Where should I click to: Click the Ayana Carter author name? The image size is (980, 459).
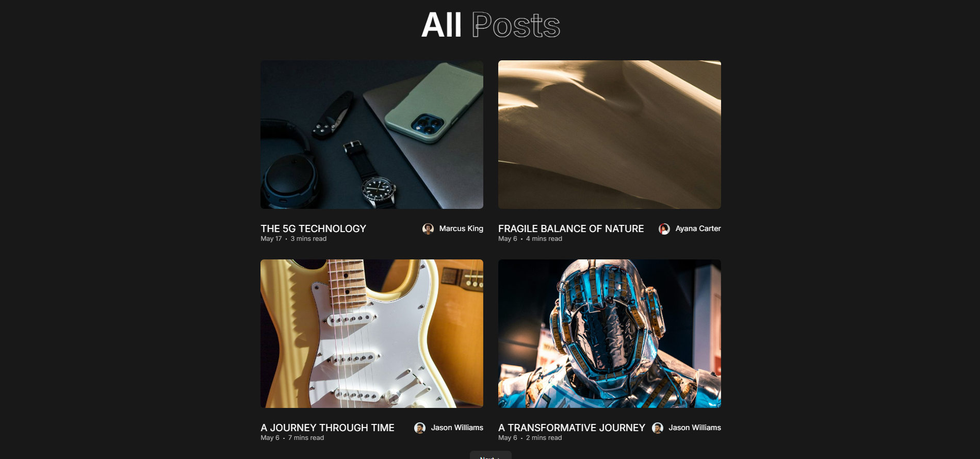[698, 228]
